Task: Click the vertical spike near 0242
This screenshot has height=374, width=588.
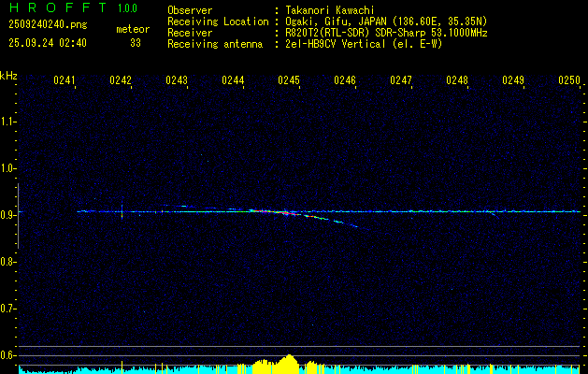Action: pyautogui.click(x=122, y=210)
